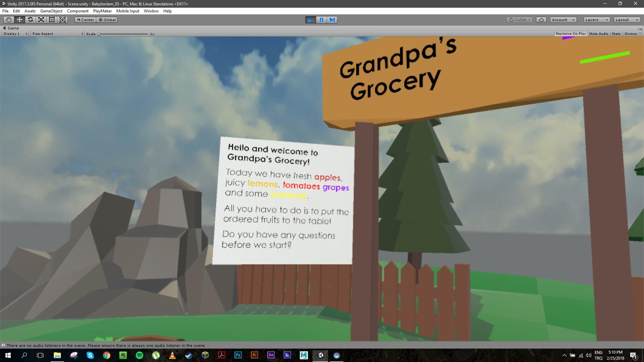Select the combined Transform tool
Screen dimensions: 644x362
click(x=62, y=20)
